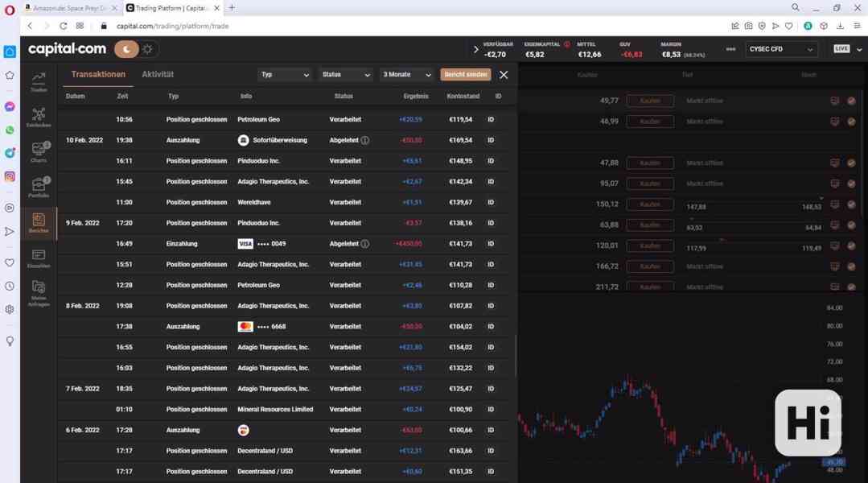Open the Portfolio section in sidebar
Viewport: 868px width, 483px height.
tap(39, 188)
